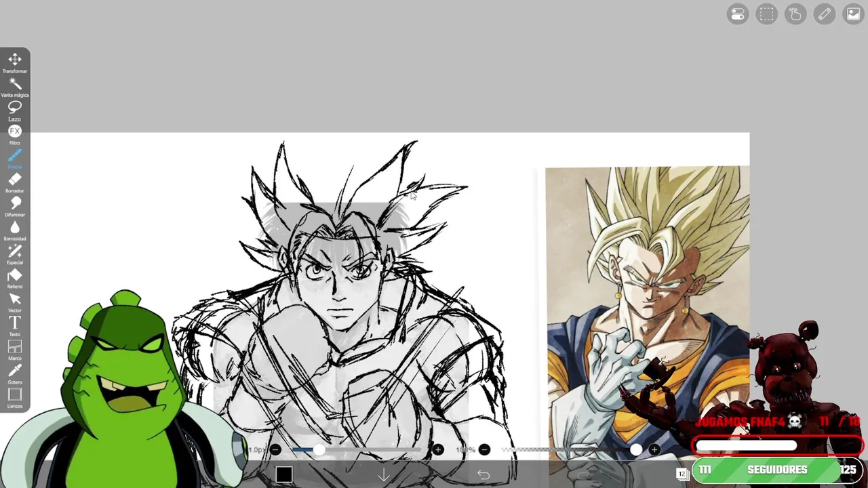Click the redo arrow in bottom bar
The width and height of the screenshot is (868, 488).
(x=585, y=475)
